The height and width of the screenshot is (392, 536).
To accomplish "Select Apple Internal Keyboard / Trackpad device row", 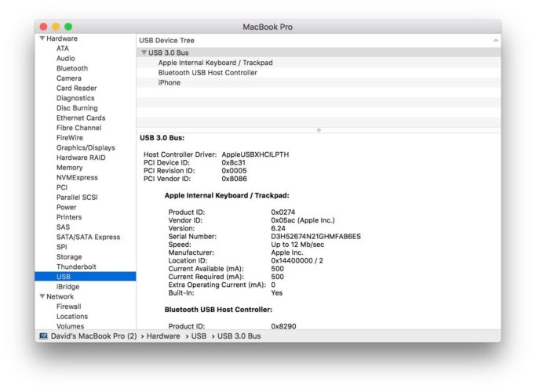I will click(x=319, y=63).
